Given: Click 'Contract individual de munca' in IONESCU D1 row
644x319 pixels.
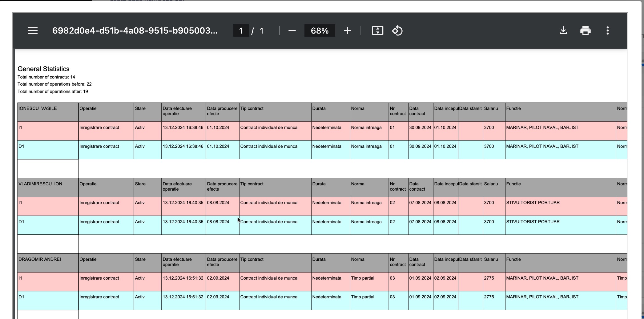Looking at the screenshot, I should (269, 146).
